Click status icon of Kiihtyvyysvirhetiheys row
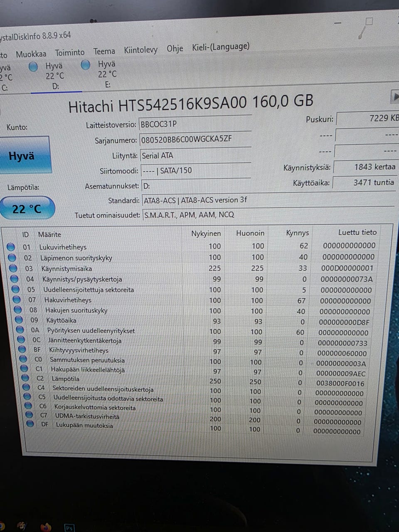This screenshot has height=532, width=399. (x=22, y=350)
